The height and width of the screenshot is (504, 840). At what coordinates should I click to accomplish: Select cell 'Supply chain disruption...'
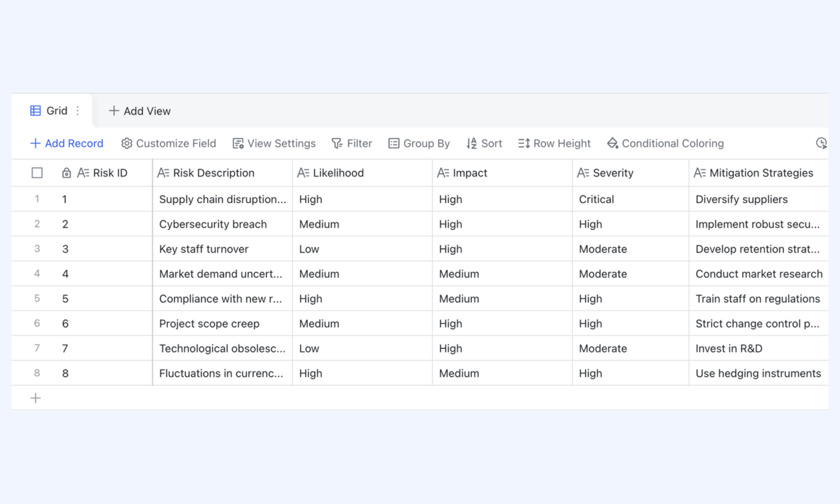click(223, 199)
